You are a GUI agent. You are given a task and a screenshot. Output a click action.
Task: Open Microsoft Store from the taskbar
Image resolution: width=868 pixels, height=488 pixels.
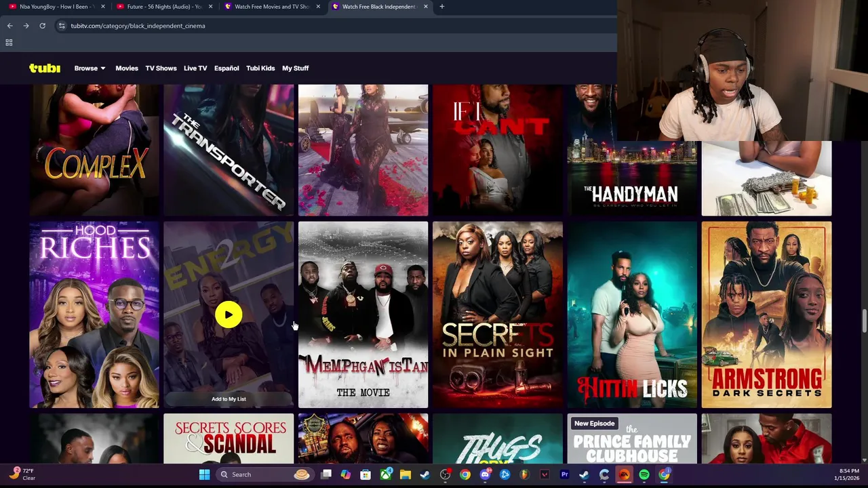coord(366,474)
